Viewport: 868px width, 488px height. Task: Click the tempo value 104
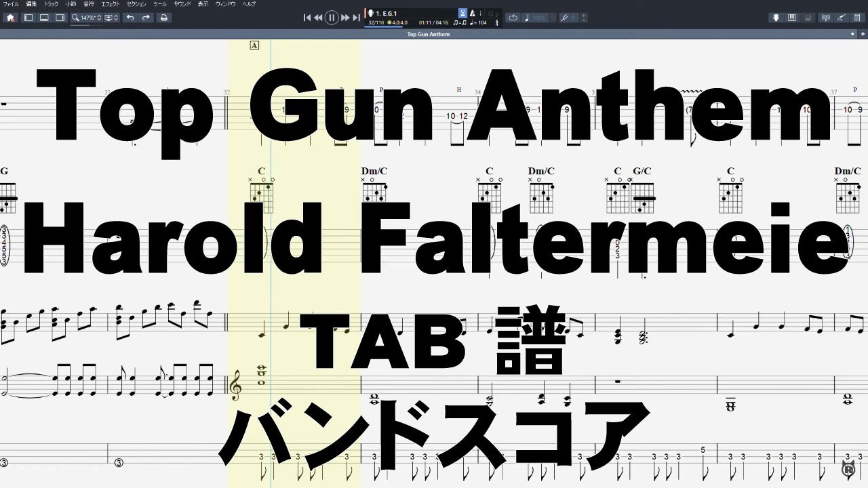pyautogui.click(x=482, y=23)
